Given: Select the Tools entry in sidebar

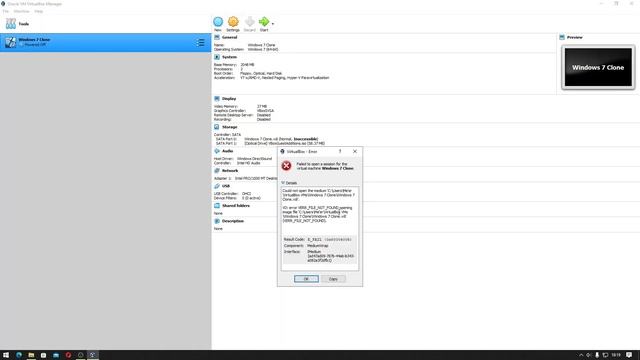Looking at the screenshot, I should pos(105,24).
